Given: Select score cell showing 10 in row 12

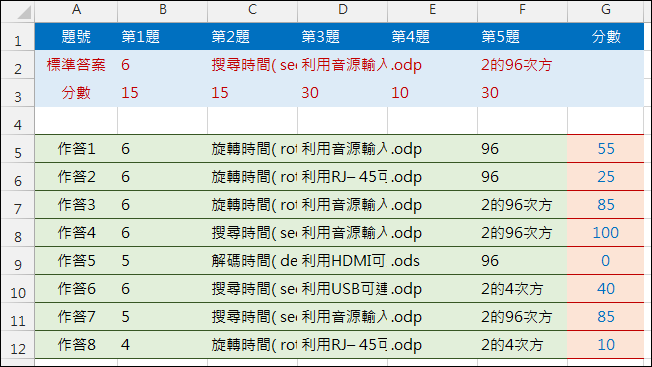Looking at the screenshot, I should [605, 345].
